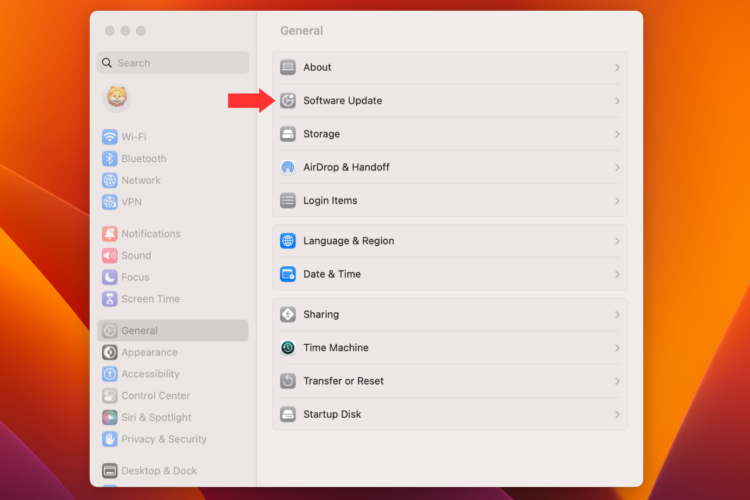Open the About text label
Viewport: 750px width, 500px height.
tap(317, 67)
